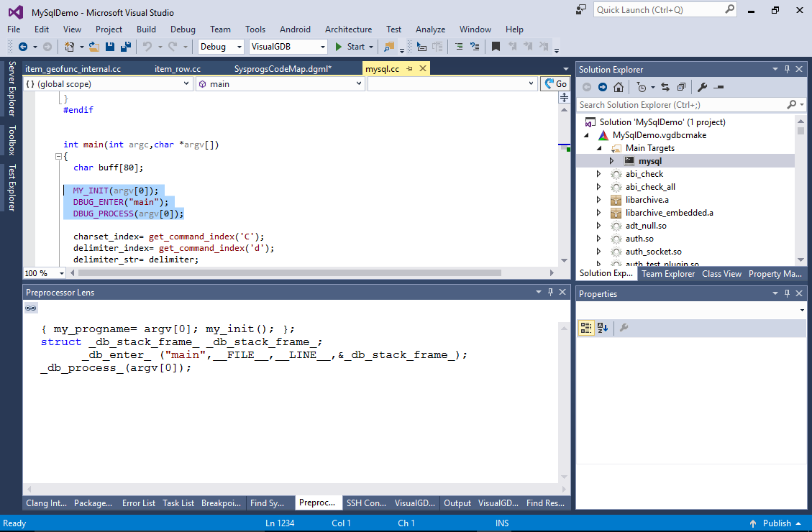Click the Home icon in Solution Explorer
Screen dimensions: 812x532
coord(619,87)
